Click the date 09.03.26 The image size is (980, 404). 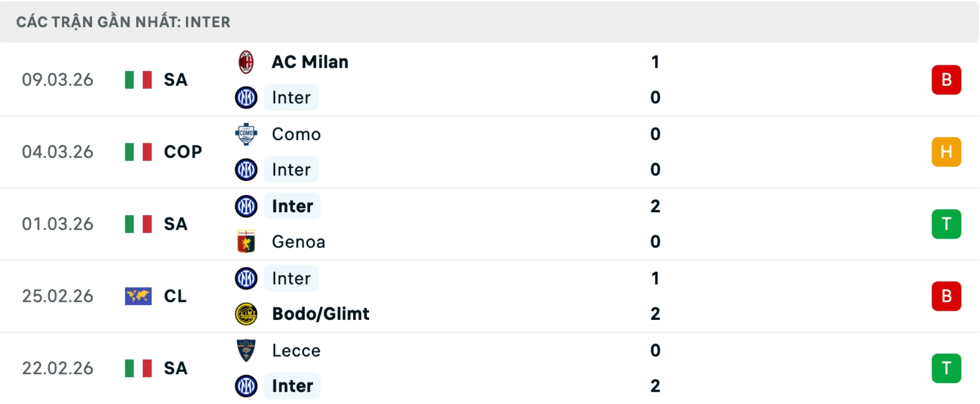58,80
